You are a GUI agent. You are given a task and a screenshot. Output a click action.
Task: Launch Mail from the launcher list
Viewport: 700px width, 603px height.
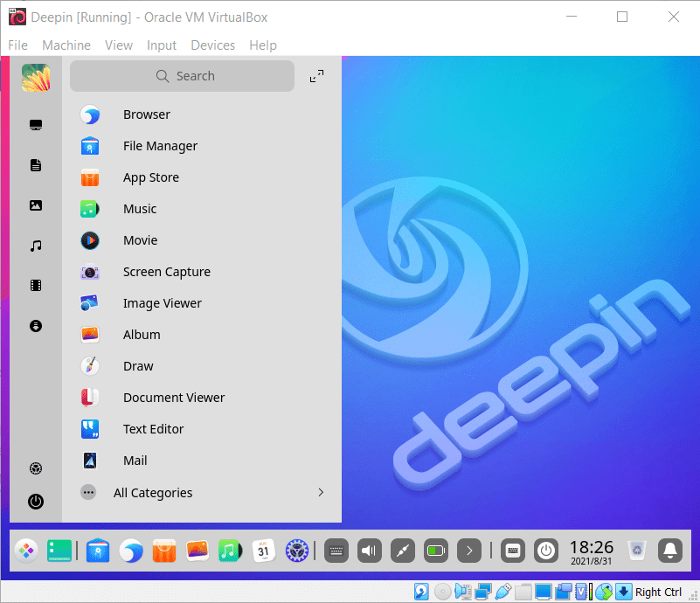click(201, 461)
